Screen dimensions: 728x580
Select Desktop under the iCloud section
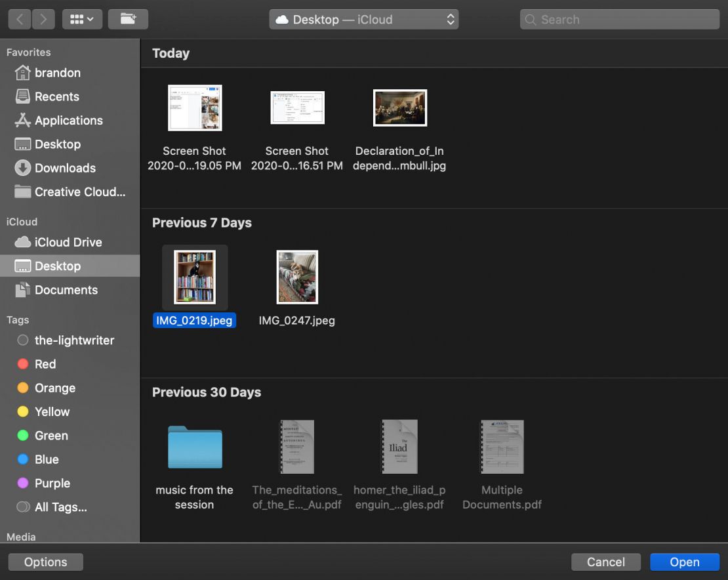click(x=58, y=266)
